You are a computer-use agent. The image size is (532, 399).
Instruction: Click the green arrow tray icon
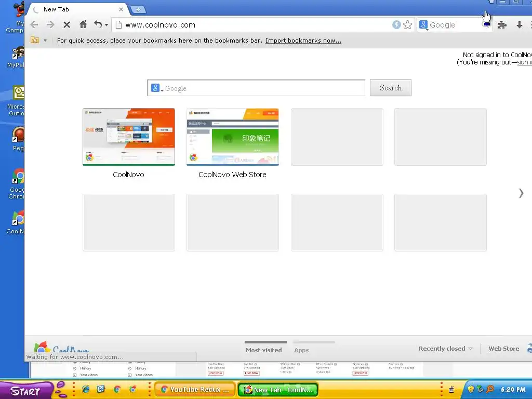tap(480, 389)
